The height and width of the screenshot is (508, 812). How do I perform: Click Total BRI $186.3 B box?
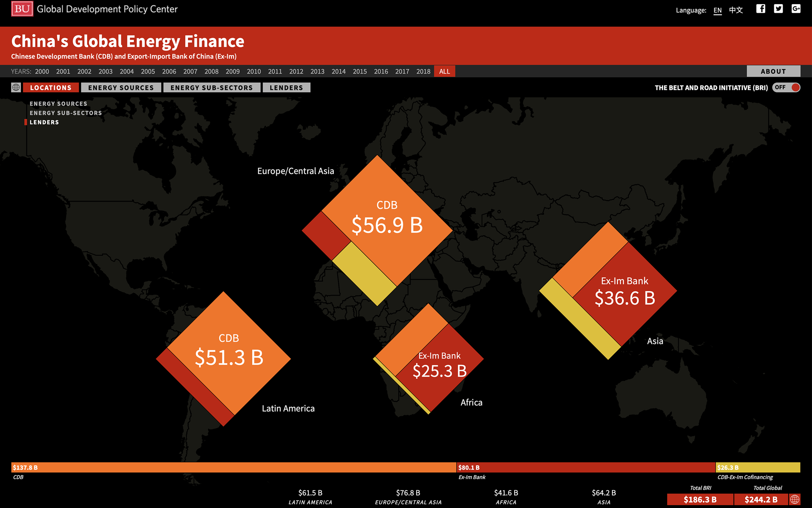coord(700,499)
